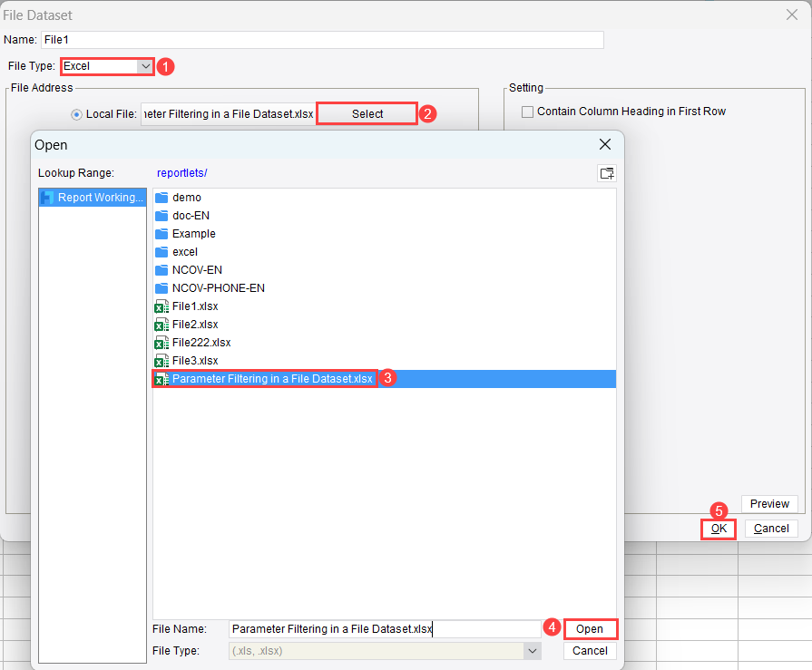Enable Contain Column Heading in First Row
Screen dimensions: 812x670
tap(527, 112)
